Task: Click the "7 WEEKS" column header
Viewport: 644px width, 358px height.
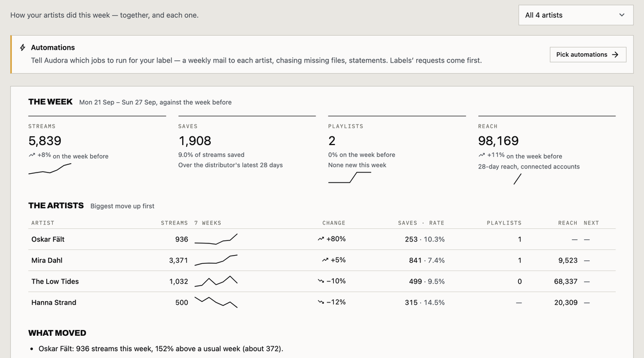Action: [x=208, y=223]
